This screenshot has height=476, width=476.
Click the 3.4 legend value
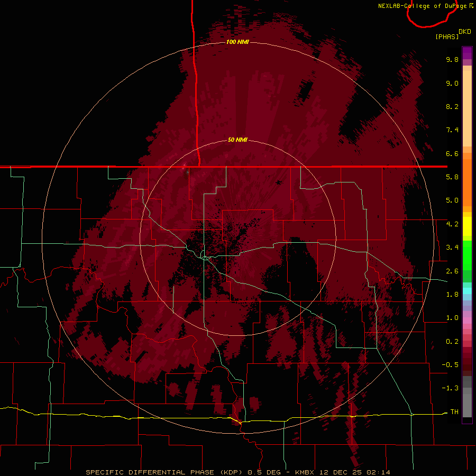pos(452,248)
